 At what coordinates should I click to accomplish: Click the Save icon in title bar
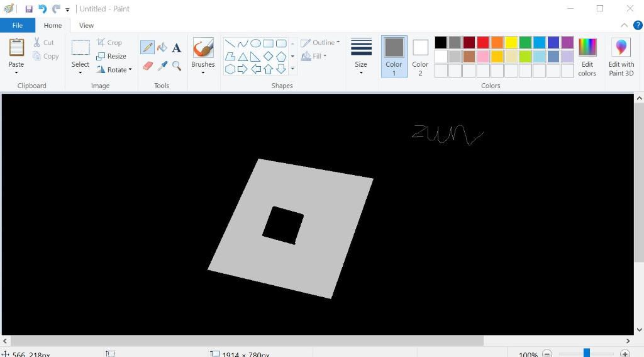coord(29,9)
